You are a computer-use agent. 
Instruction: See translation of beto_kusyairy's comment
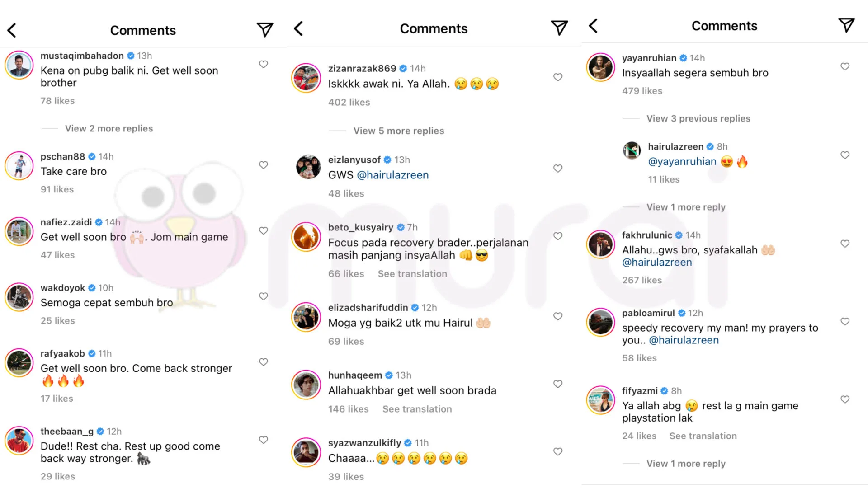point(412,274)
